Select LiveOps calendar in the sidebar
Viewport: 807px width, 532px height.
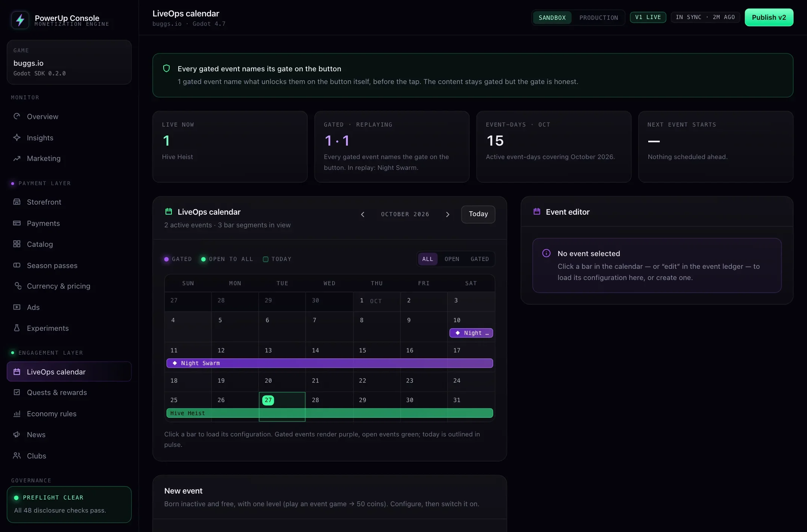point(69,372)
